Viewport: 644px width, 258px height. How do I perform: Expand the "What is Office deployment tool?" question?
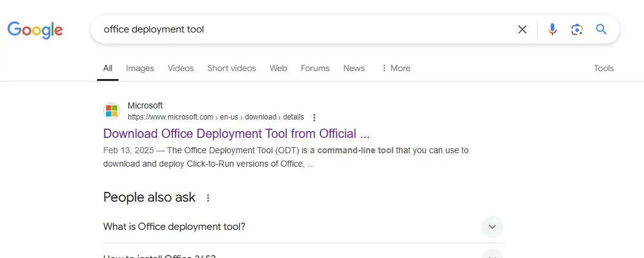coord(492,227)
